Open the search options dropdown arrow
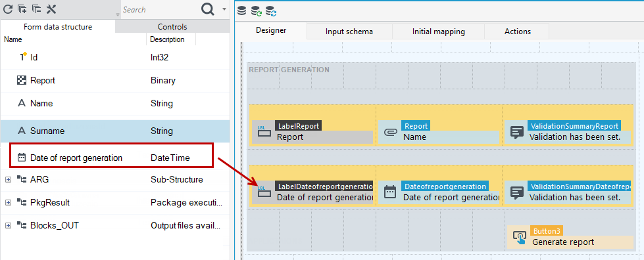Screen dimensions: 644x260 (224, 9)
